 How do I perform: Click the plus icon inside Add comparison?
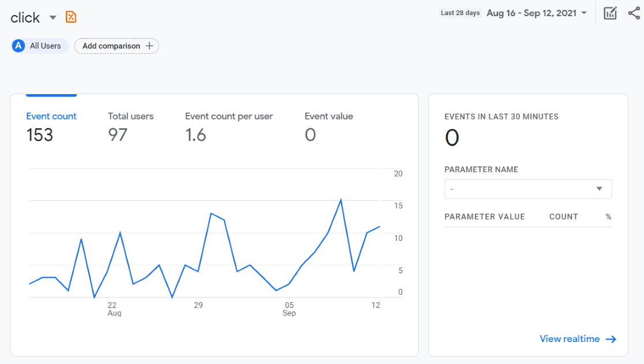point(149,46)
